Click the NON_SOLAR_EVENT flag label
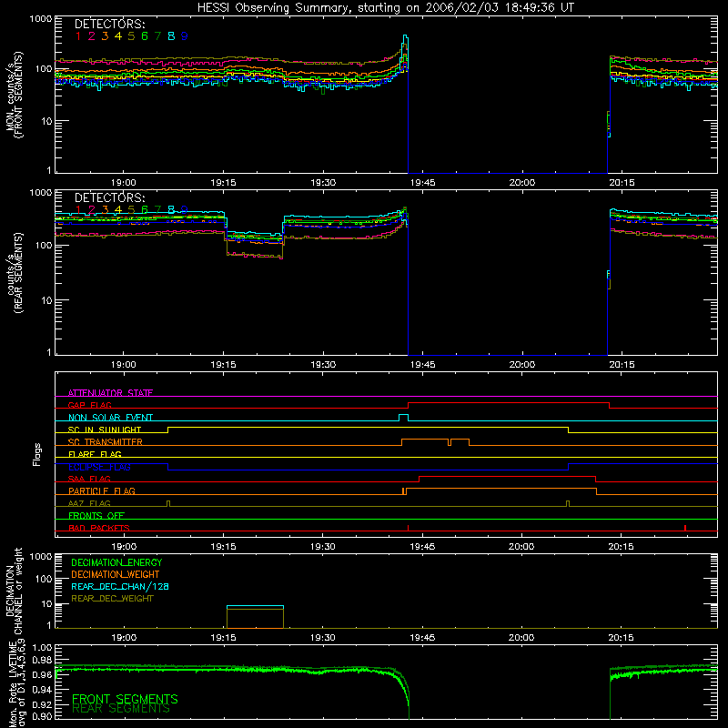The image size is (728, 728). 110,418
